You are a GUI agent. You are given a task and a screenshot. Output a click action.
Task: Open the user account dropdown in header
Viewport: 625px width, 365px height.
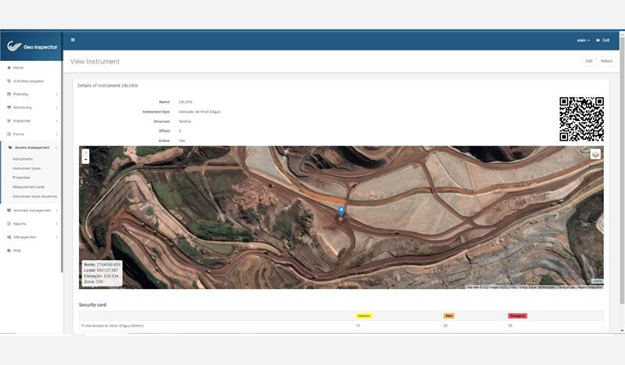pyautogui.click(x=583, y=40)
